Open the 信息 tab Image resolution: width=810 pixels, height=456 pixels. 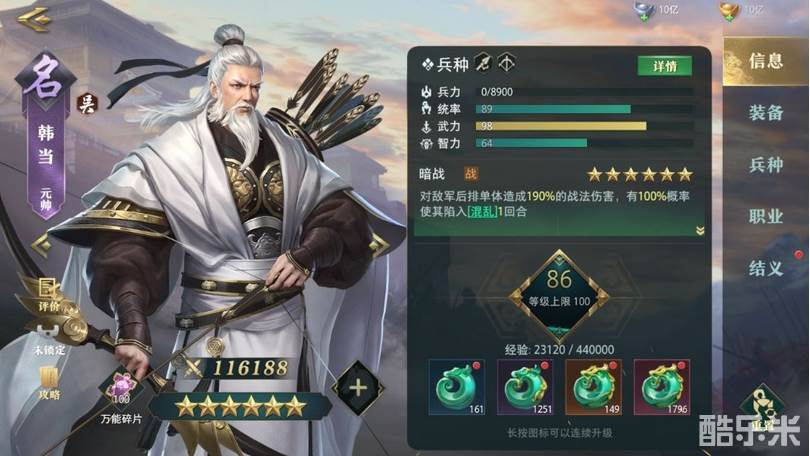(766, 61)
